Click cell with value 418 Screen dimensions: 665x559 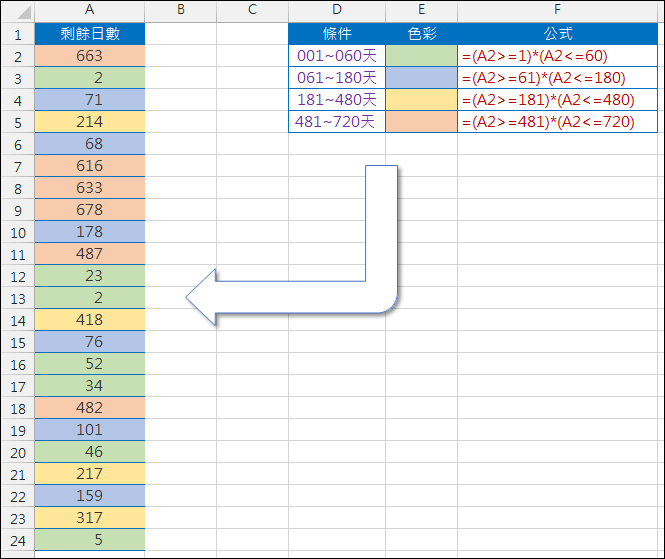click(x=89, y=320)
